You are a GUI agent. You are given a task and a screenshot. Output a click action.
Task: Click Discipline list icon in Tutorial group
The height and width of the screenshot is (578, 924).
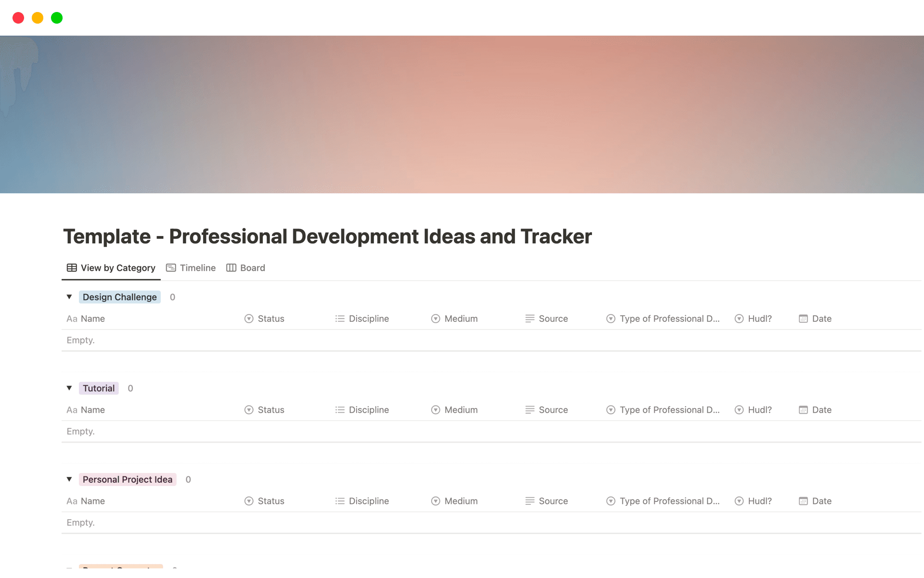coord(340,410)
